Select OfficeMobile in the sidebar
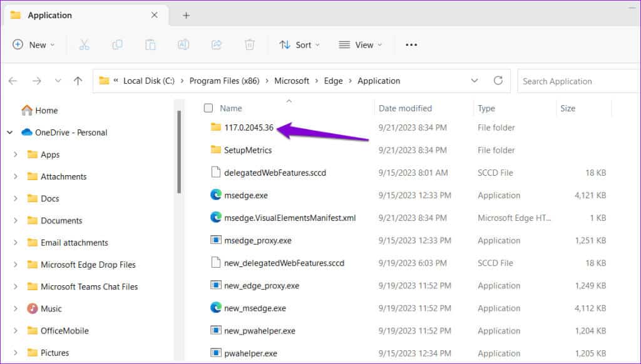 pyautogui.click(x=64, y=330)
